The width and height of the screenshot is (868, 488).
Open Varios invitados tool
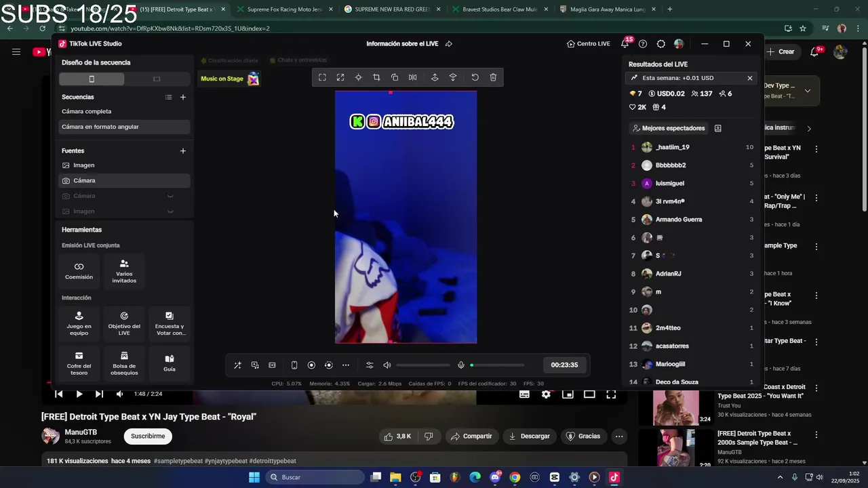tap(124, 270)
